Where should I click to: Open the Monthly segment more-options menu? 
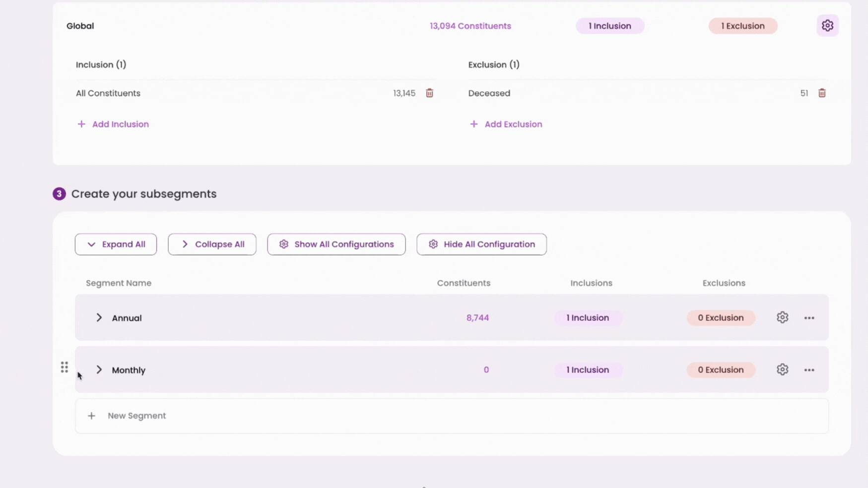click(x=809, y=370)
